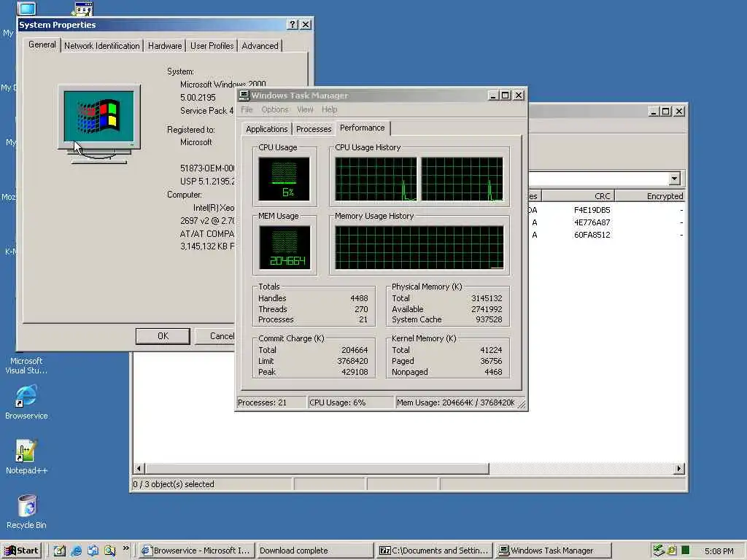Click 'CPU Usage: 6%' status bar panel
The width and height of the screenshot is (747, 560).
pos(351,402)
